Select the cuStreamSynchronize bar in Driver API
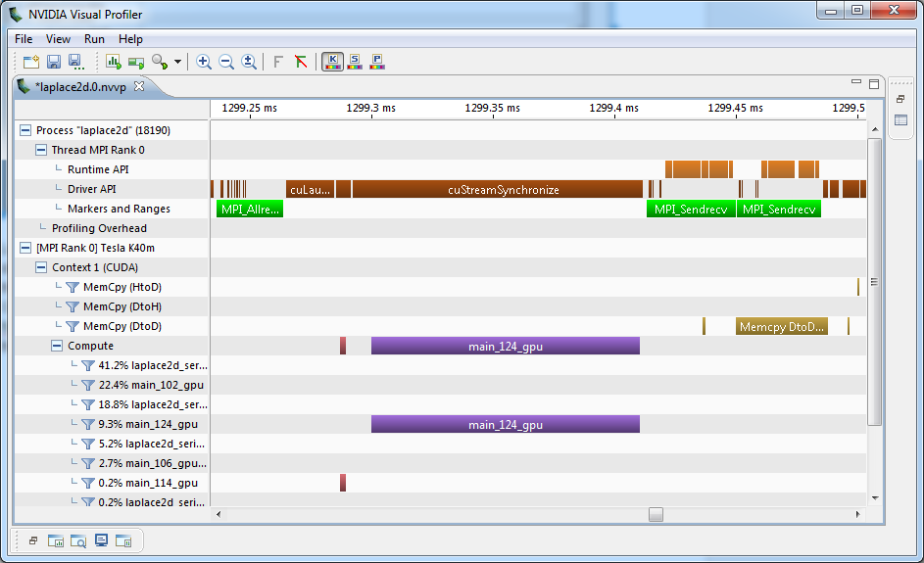 (x=503, y=189)
